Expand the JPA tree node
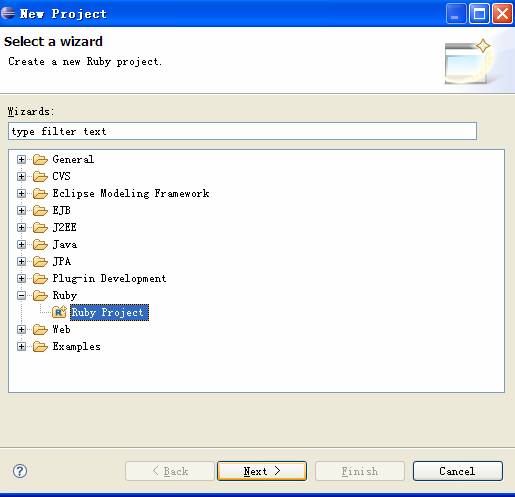 coord(21,262)
